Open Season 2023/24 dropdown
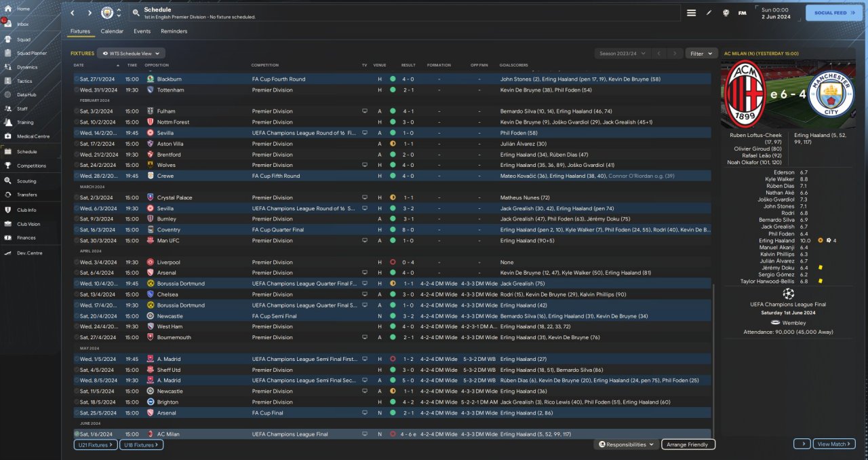The height and width of the screenshot is (460, 868). coord(623,53)
